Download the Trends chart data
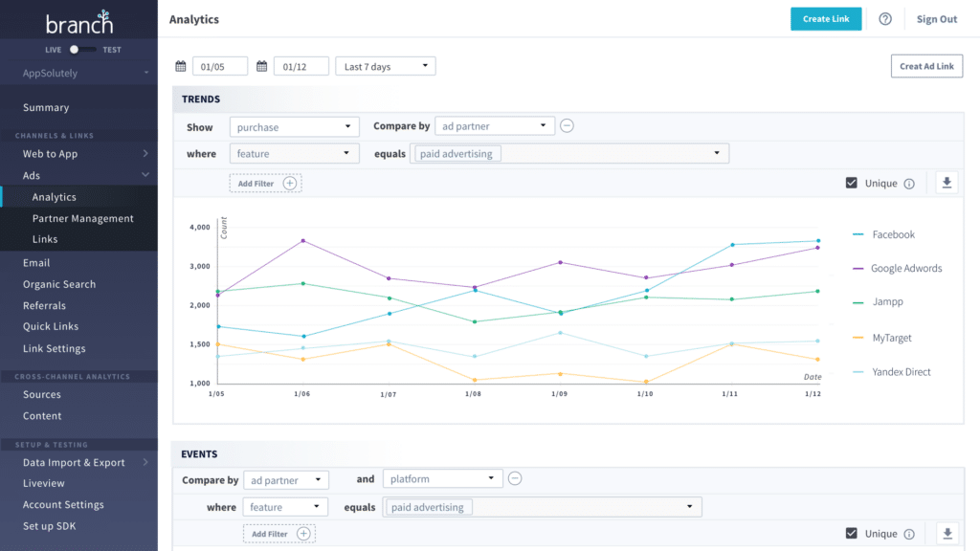980x551 pixels. (947, 183)
